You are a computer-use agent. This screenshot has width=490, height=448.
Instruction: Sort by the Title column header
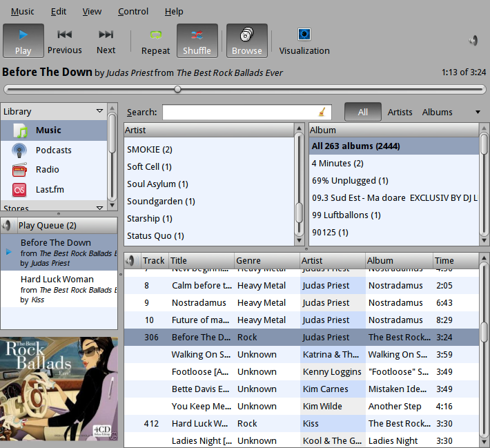pos(202,260)
